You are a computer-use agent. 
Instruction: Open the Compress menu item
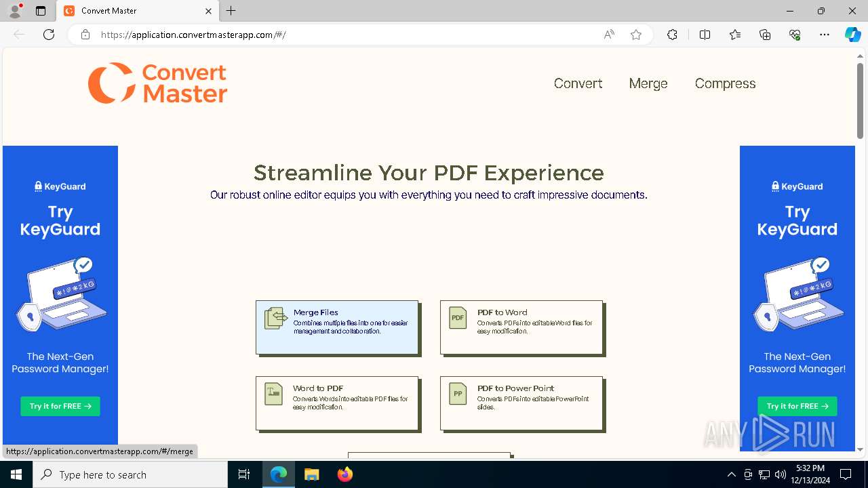[725, 83]
